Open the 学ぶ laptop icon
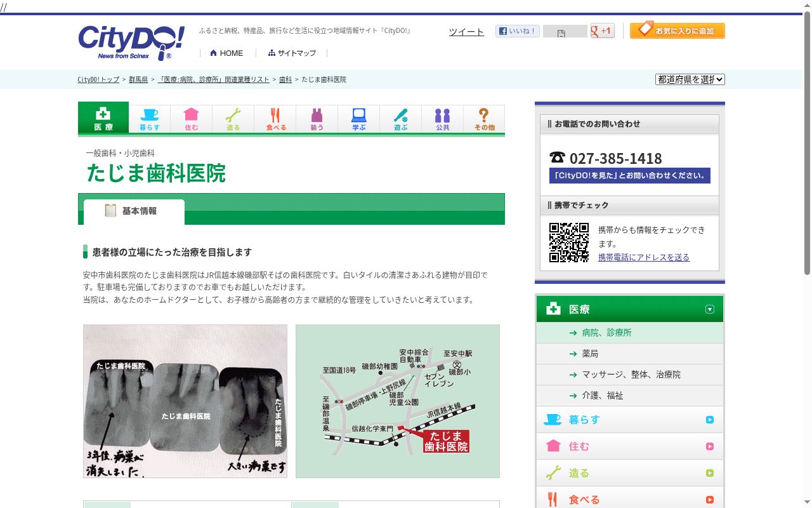This screenshot has height=508, width=812. [359, 119]
